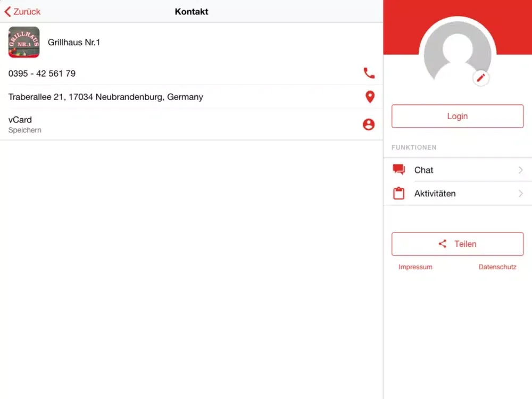This screenshot has height=399, width=532.
Task: Click the back chevron arrow
Action: [x=8, y=12]
